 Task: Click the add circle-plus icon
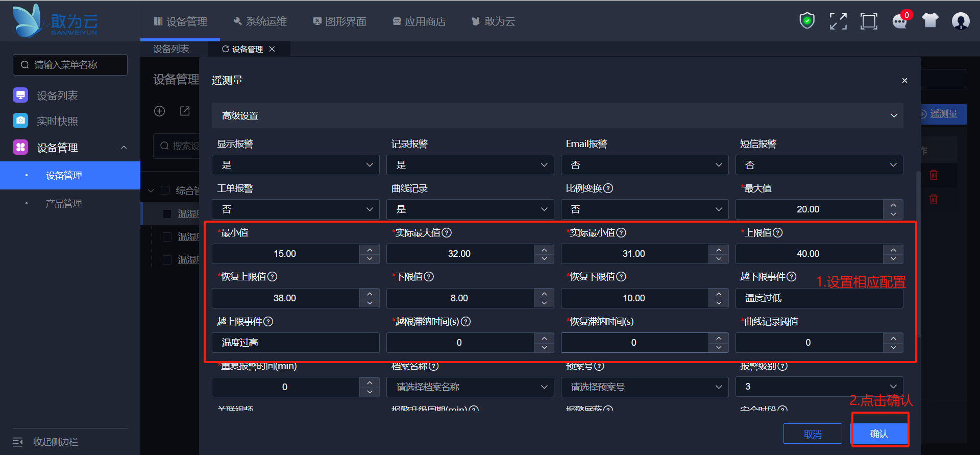[160, 111]
